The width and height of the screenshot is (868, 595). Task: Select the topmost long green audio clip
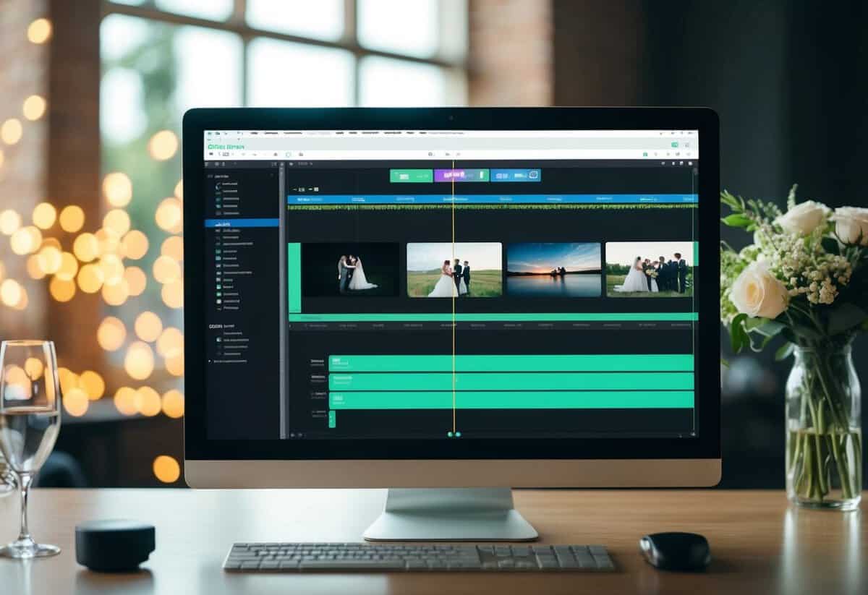point(511,363)
